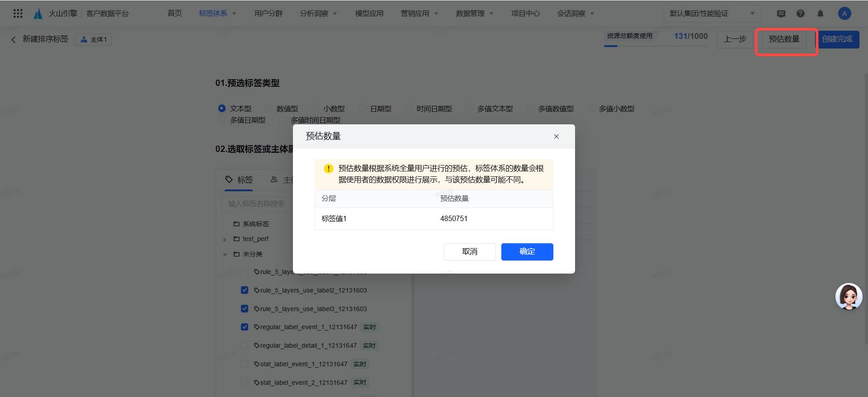Click the user avatar icon
This screenshot has height=397, width=868.
(844, 14)
